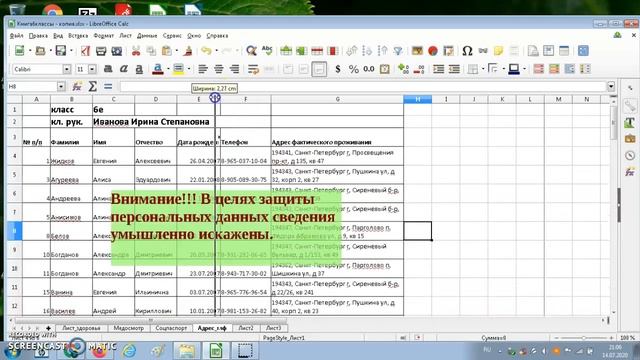Open the Файл menu

16,36
